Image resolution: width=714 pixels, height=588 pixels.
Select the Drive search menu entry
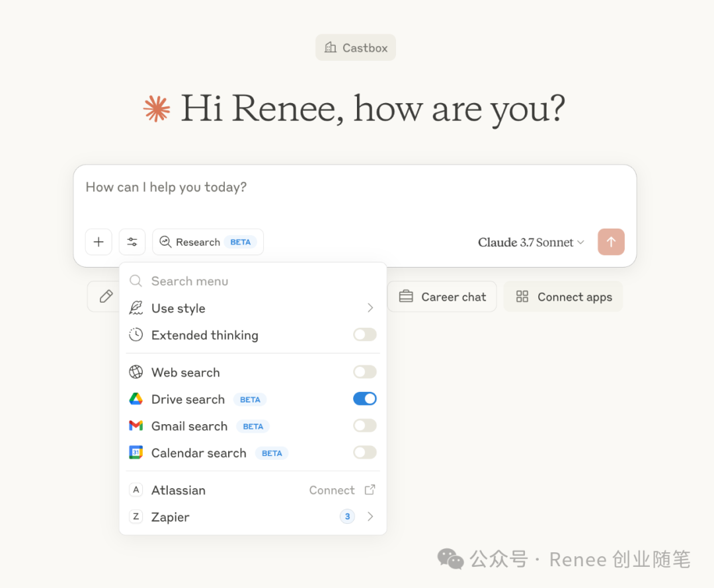click(x=253, y=399)
